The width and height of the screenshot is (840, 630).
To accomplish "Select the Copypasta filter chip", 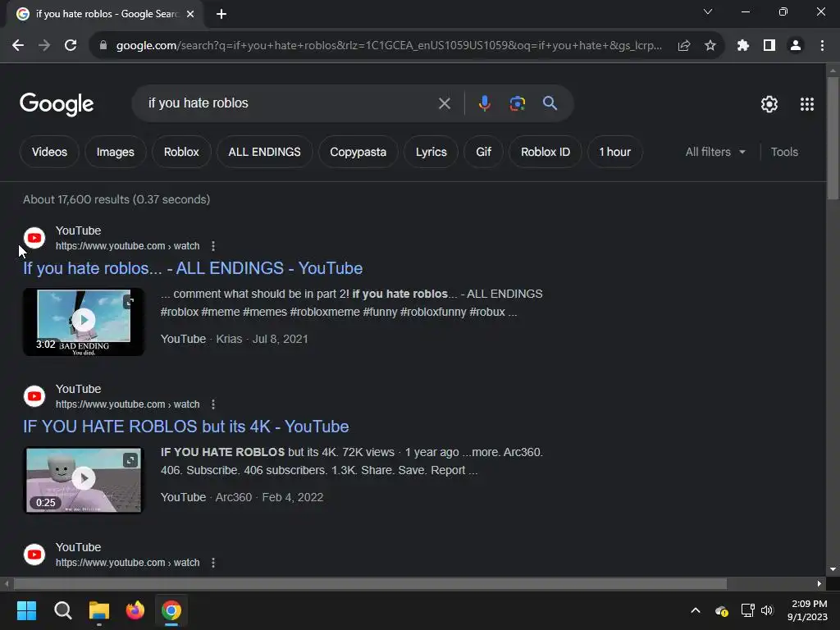I will (x=358, y=152).
